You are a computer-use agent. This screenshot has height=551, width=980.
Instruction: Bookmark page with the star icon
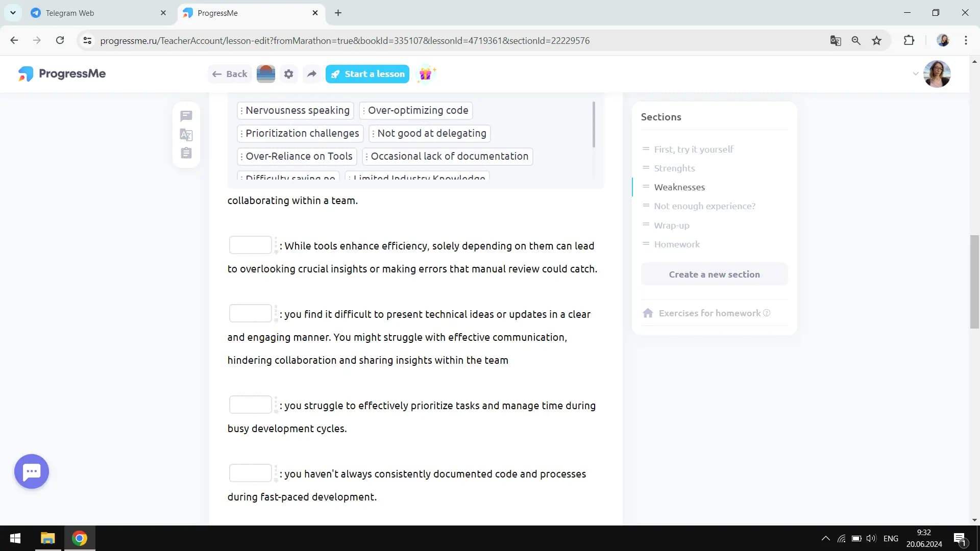[877, 41]
